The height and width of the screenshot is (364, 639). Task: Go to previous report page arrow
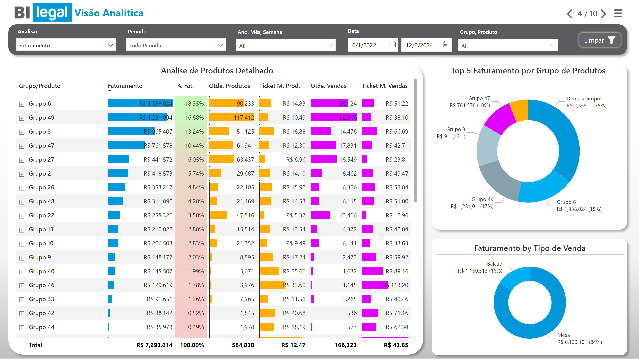569,13
